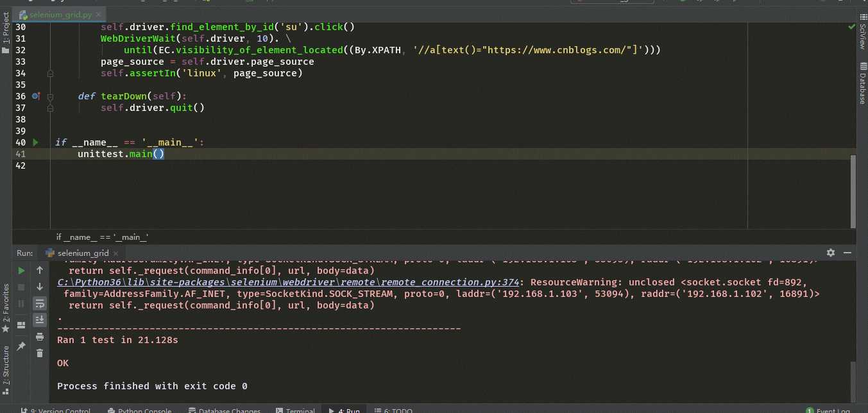This screenshot has height=413, width=868.
Task: Click the 'OK' result line
Action: coord(63,363)
